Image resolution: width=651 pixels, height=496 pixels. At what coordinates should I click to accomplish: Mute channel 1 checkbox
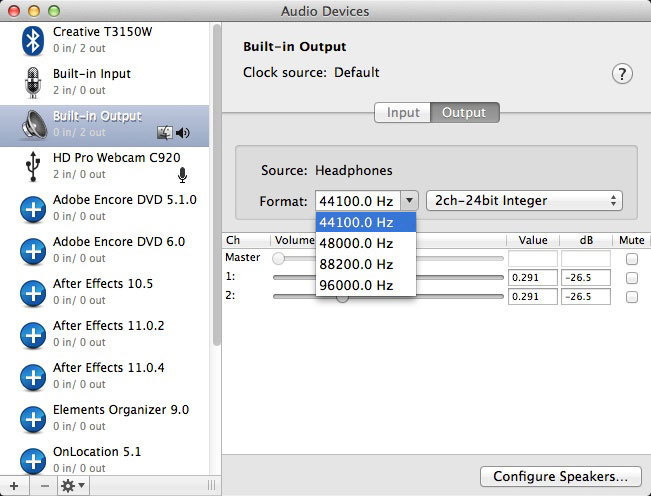point(631,278)
